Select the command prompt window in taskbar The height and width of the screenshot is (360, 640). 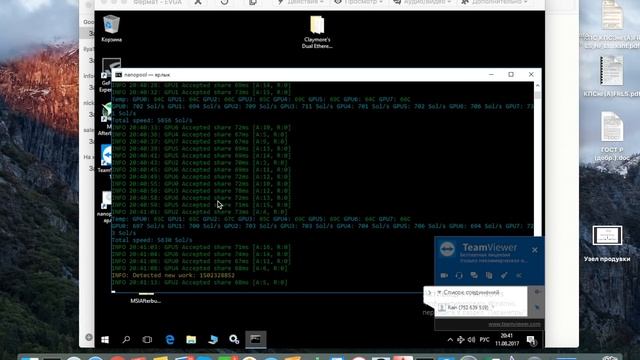(256, 340)
